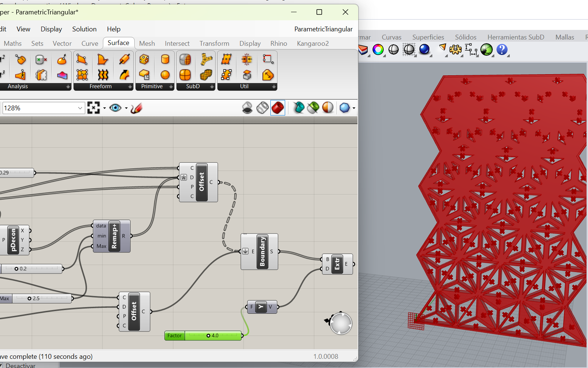Click the Rhino help question mark icon
This screenshot has width=588, height=368.
[502, 49]
